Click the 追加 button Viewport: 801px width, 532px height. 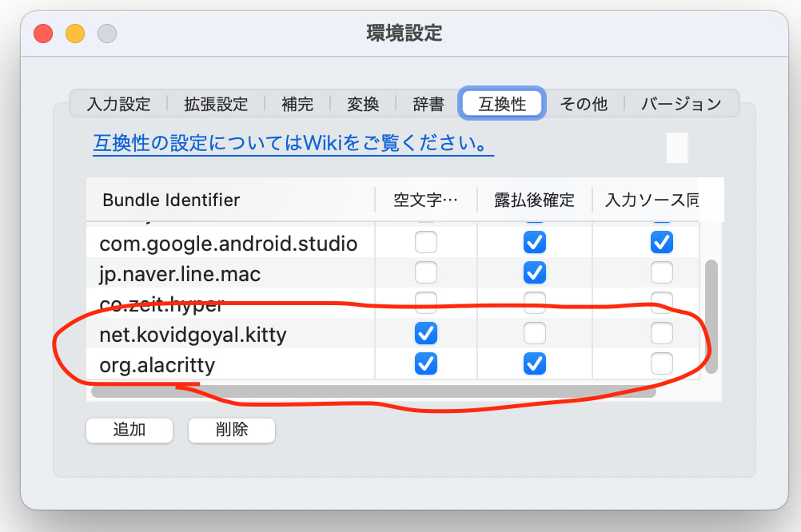(x=130, y=430)
